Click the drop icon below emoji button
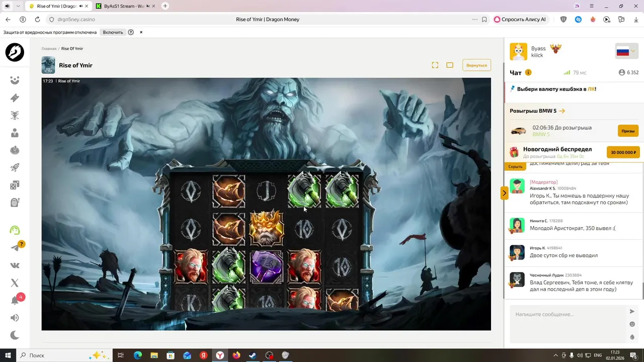Viewport: 644px width, 362px height. (x=632, y=337)
